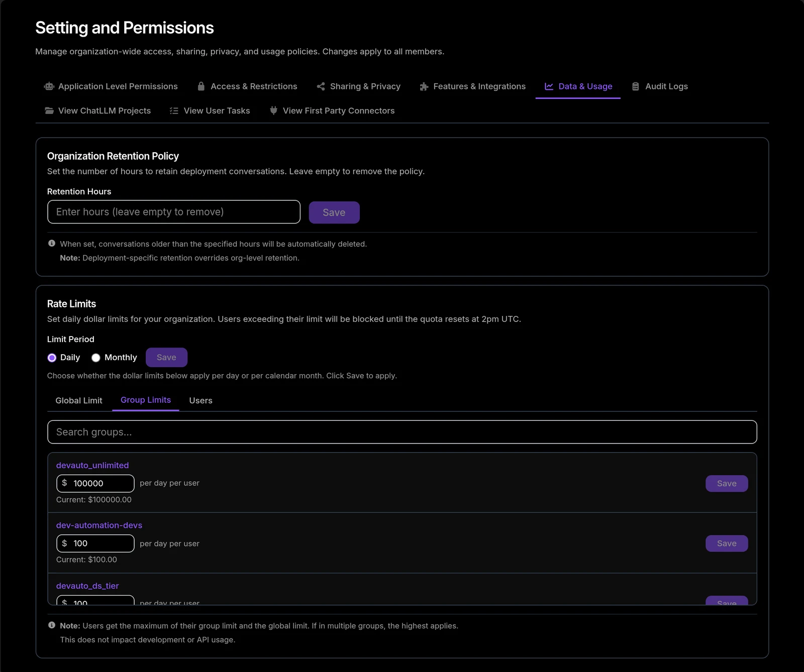Save the devauto_unlimited group limit

pyautogui.click(x=727, y=484)
